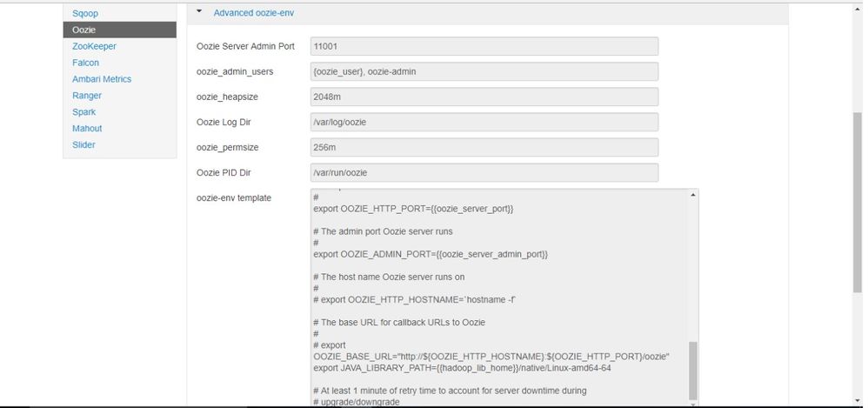Focus the Oozie PID Dir field

coord(484,172)
